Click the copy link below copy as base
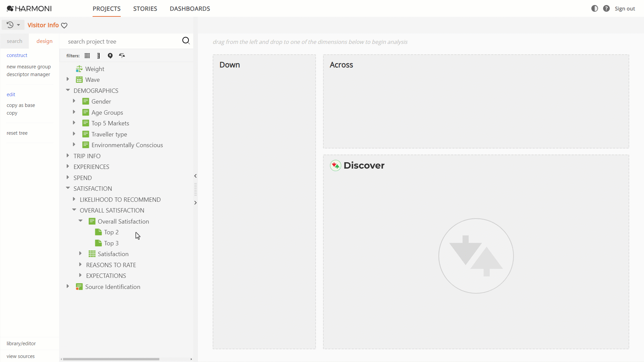644x362 pixels. click(12, 113)
